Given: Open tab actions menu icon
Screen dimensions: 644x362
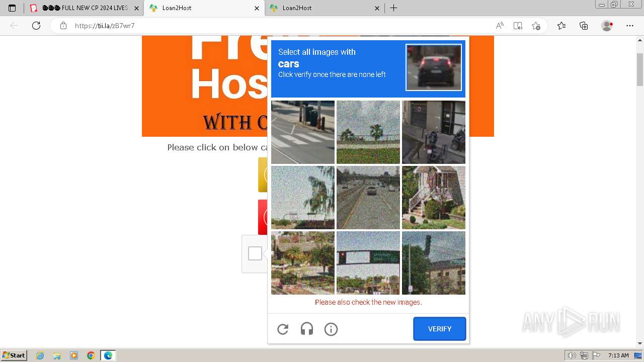Looking at the screenshot, I should (12, 8).
